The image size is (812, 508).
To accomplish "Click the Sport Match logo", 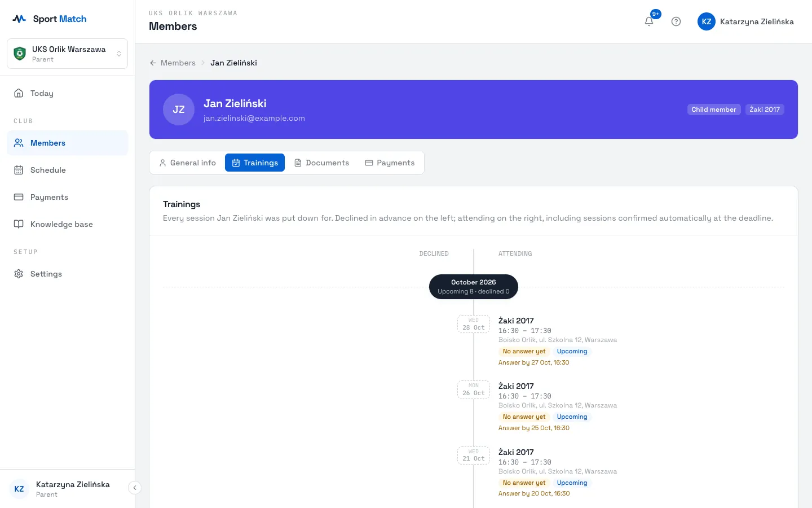I will 50,19.
